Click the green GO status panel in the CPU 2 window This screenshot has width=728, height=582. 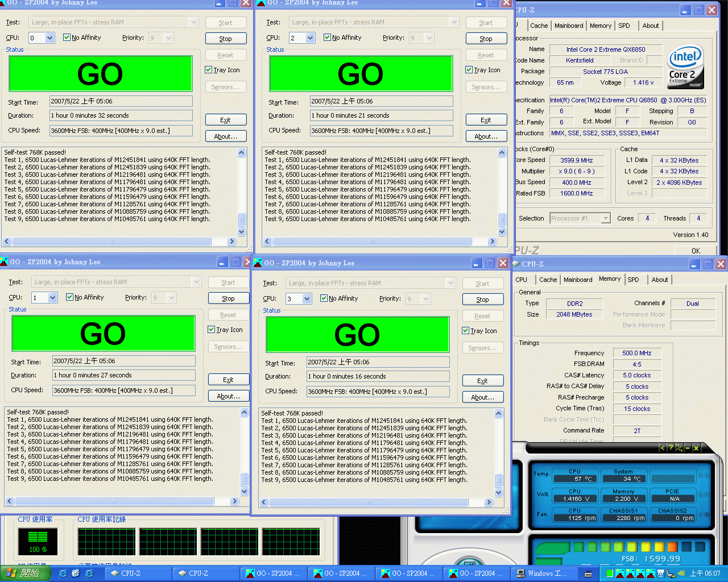pos(361,73)
